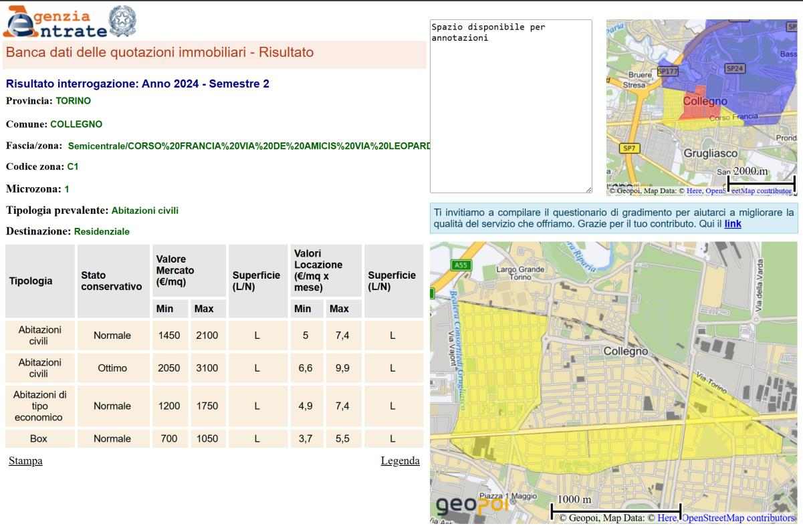Open the Here link in large map attribution
The image size is (803, 532).
tap(667, 518)
